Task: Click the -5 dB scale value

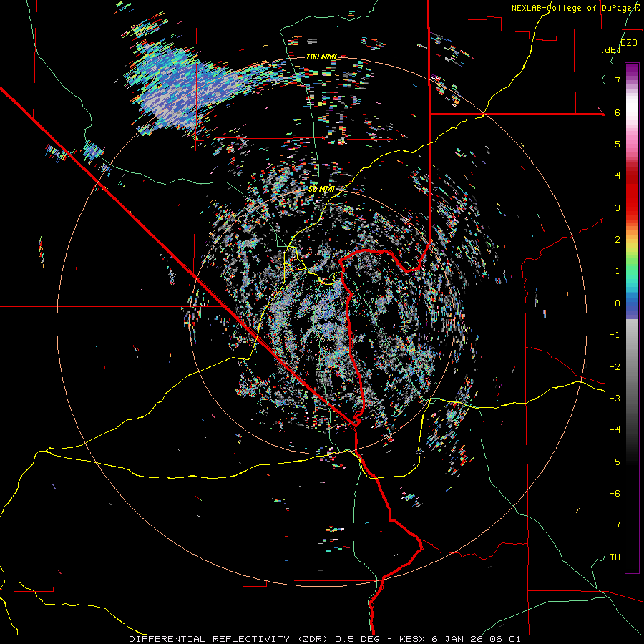Action: (615, 462)
